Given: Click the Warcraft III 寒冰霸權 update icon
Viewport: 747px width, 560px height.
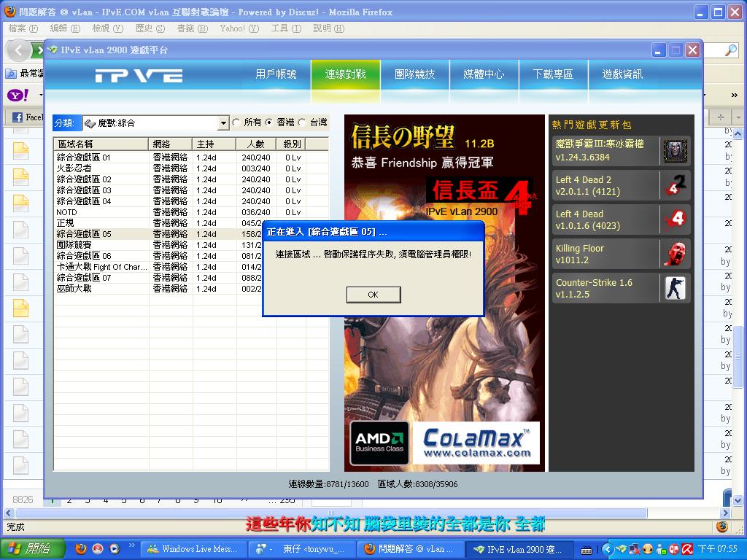Looking at the screenshot, I should [x=675, y=151].
